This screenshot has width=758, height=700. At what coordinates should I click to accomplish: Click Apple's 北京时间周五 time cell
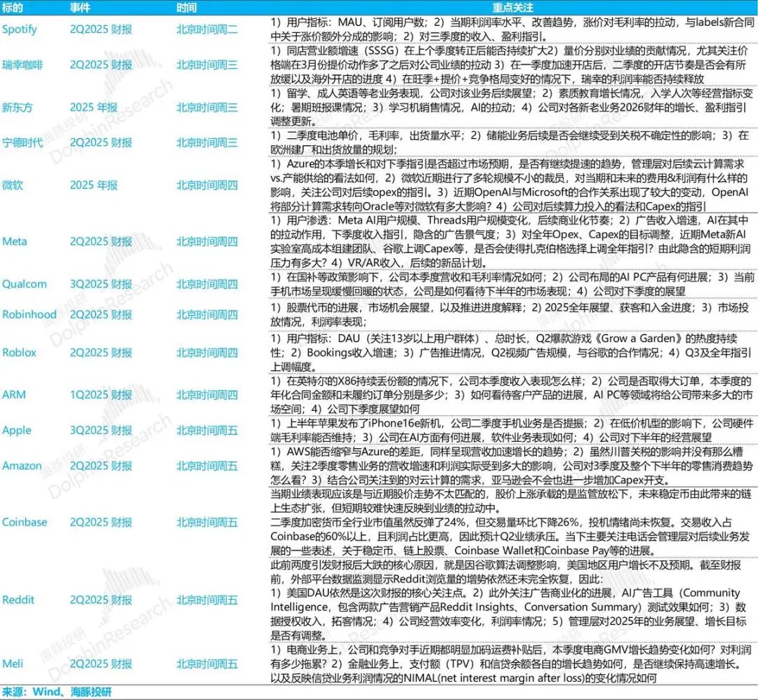click(207, 431)
